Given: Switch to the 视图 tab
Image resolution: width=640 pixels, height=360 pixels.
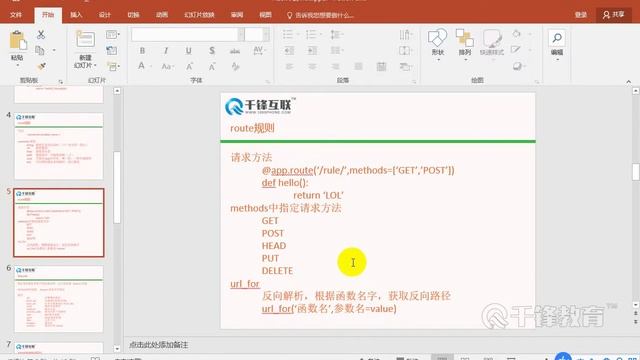Looking at the screenshot, I should (x=265, y=15).
